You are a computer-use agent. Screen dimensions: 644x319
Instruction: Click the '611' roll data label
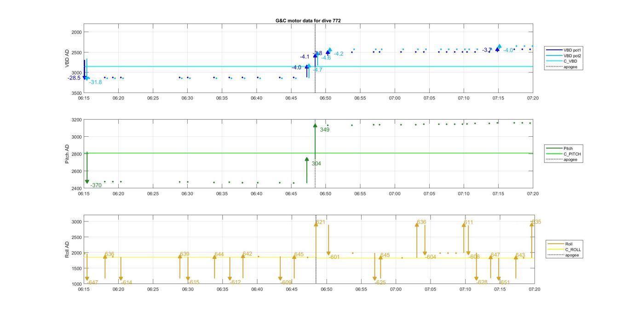click(468, 222)
